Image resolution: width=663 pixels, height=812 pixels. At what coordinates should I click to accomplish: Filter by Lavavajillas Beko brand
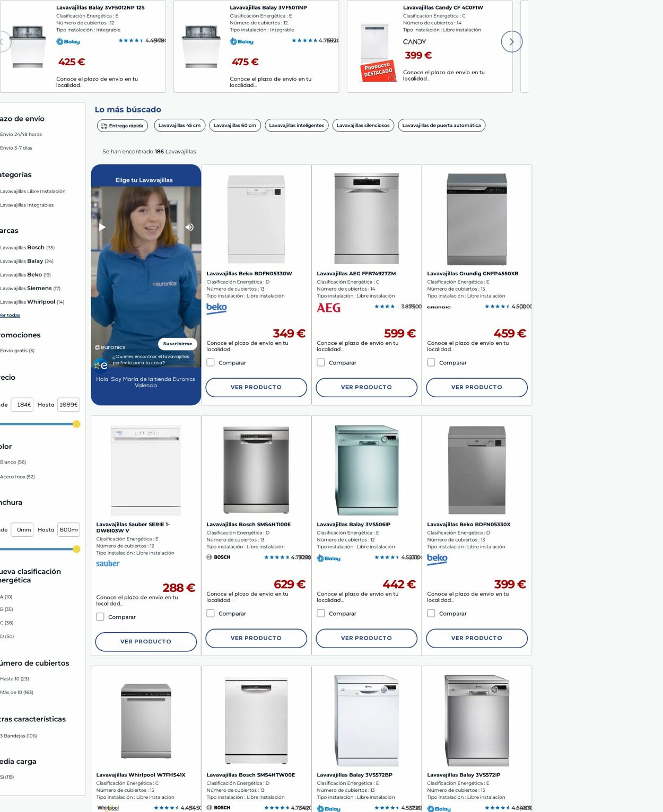(x=25, y=275)
